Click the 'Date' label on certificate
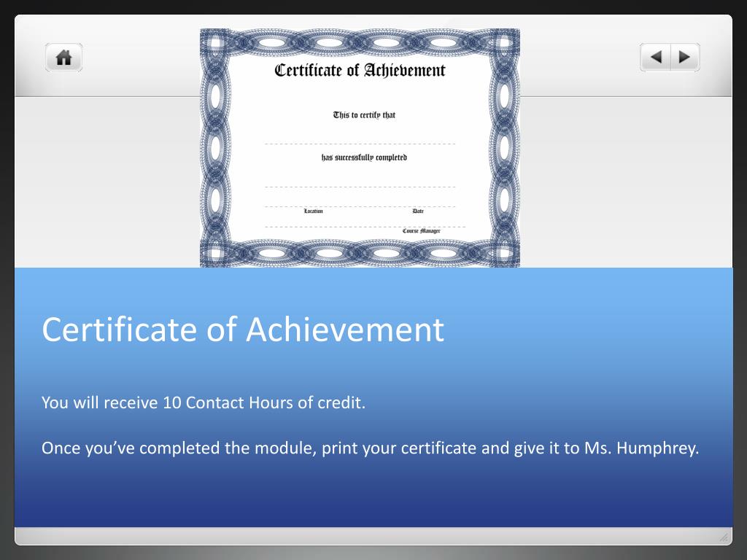Viewport: 747px width, 560px height. click(x=418, y=211)
